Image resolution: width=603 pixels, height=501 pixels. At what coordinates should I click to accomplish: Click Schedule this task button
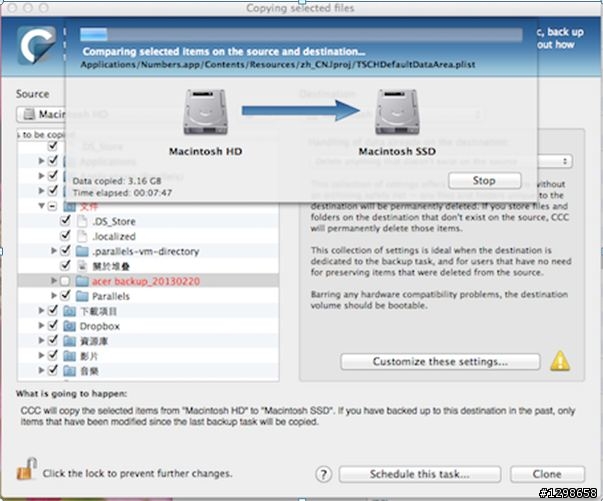tap(420, 474)
